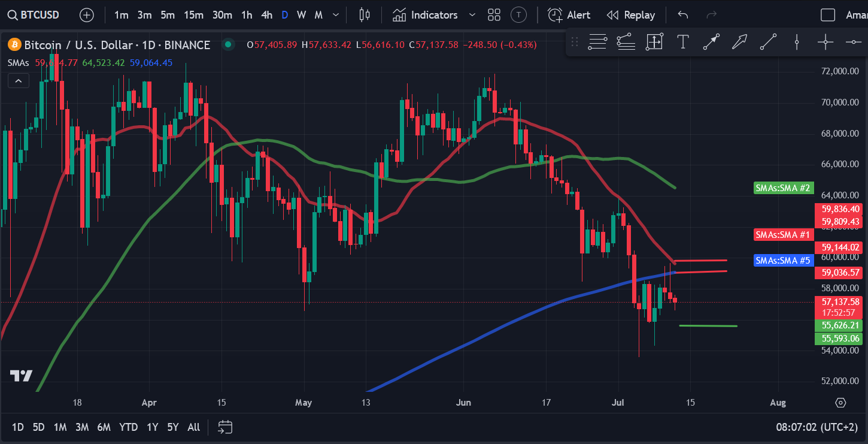This screenshot has height=444, width=868.
Task: Add a symbol to compare (plus icon)
Action: (x=87, y=15)
